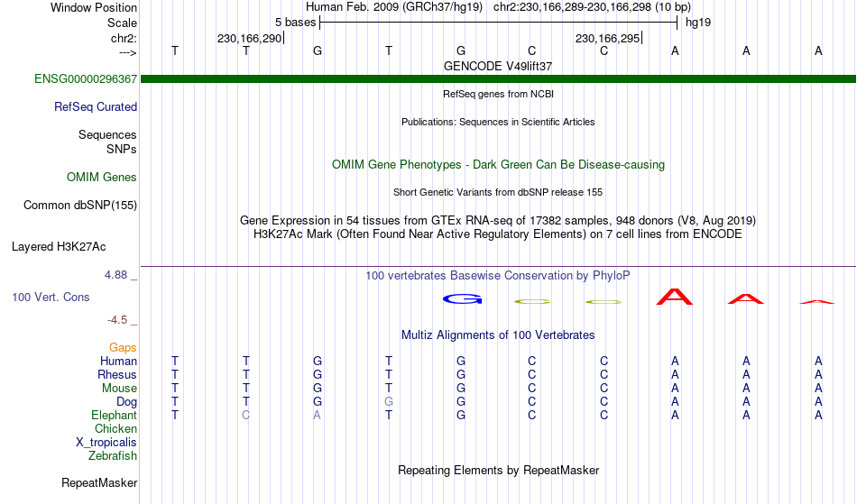Click the RefSeq genes from NCBI title
Screen dimensions: 857x504
coord(498,94)
